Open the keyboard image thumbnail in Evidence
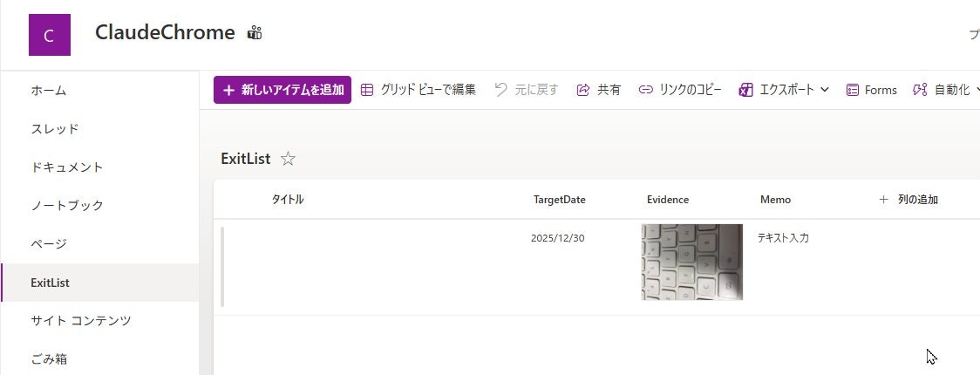This screenshot has height=375, width=980. click(692, 262)
